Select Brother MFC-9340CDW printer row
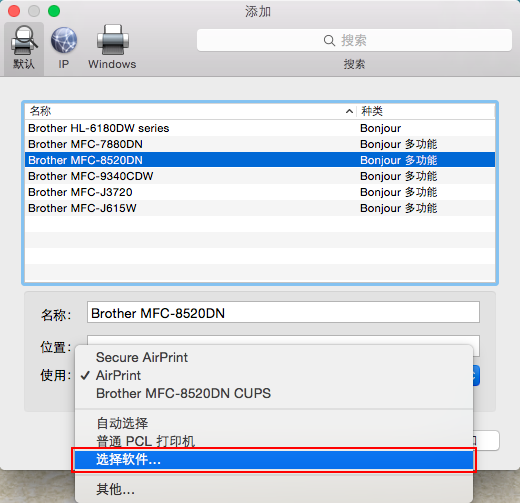Screen dimensions: 520x503 (x=260, y=176)
